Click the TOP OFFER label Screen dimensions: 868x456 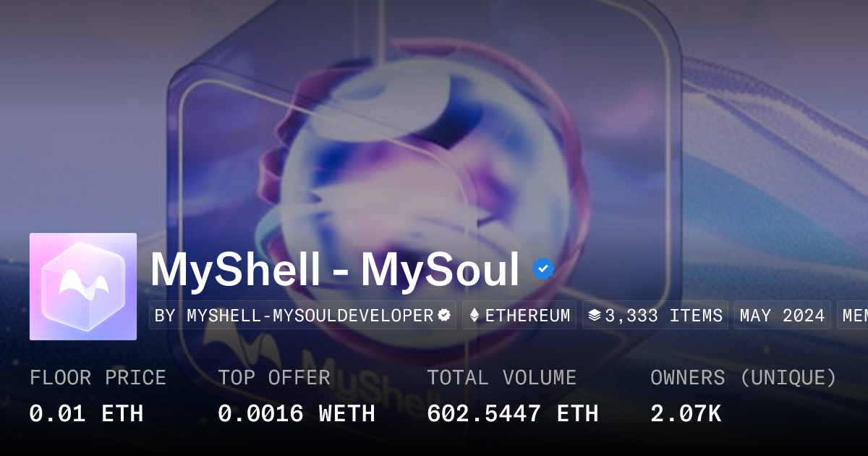pos(274,378)
